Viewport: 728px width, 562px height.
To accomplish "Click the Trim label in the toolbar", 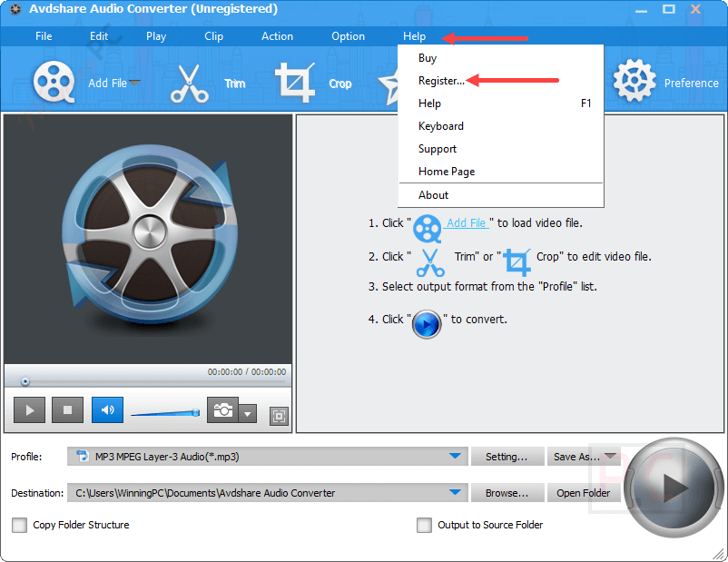I will pyautogui.click(x=235, y=84).
